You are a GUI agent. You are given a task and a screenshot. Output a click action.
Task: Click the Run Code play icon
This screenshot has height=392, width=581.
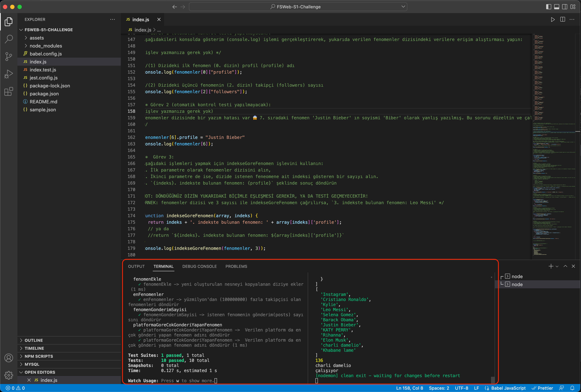[553, 19]
